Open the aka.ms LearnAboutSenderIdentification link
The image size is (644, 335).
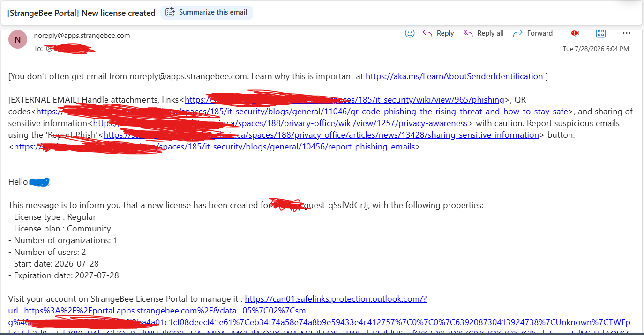(x=454, y=76)
